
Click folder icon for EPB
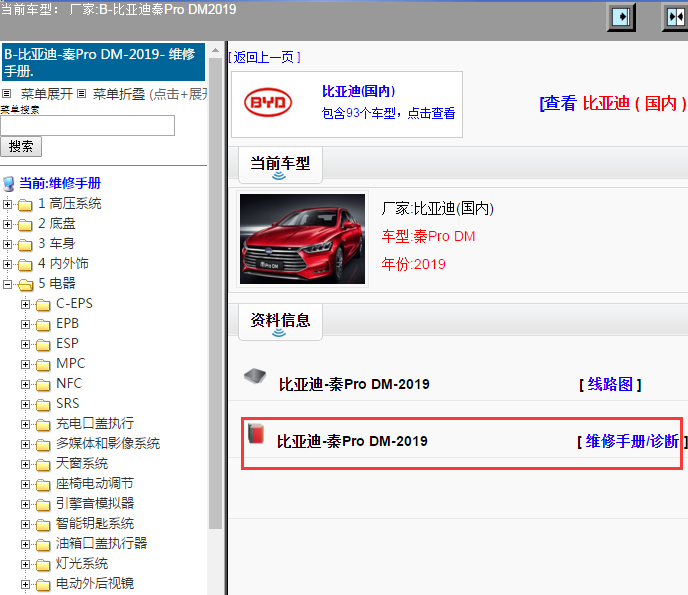[43, 325]
